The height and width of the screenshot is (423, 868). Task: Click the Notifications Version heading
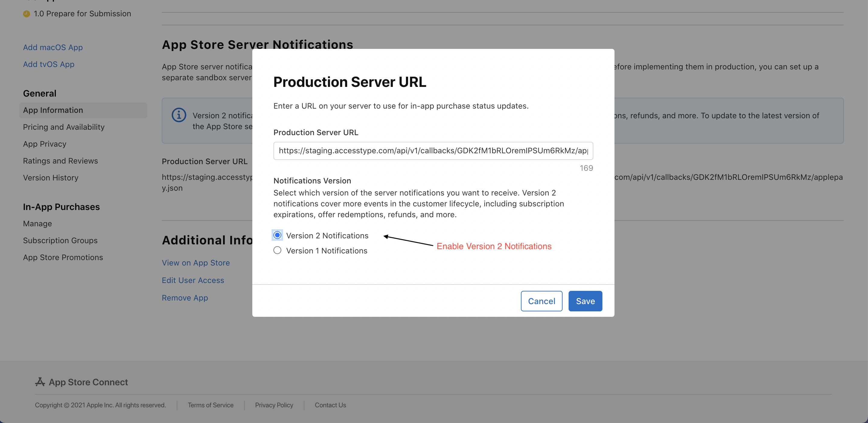312,180
